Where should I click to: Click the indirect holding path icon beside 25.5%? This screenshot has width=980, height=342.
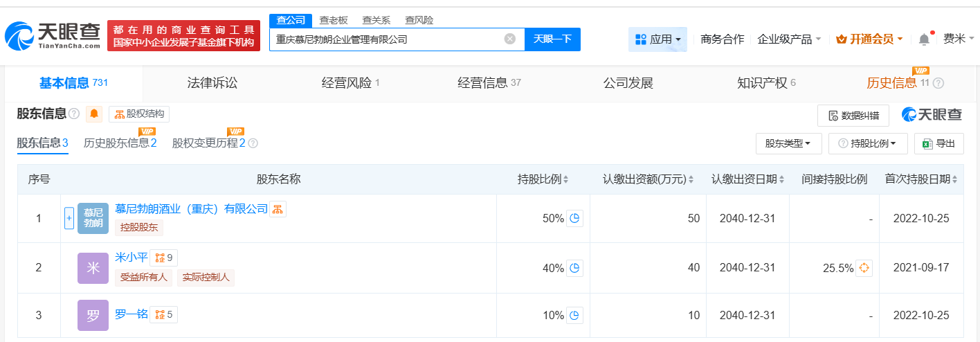tap(863, 268)
